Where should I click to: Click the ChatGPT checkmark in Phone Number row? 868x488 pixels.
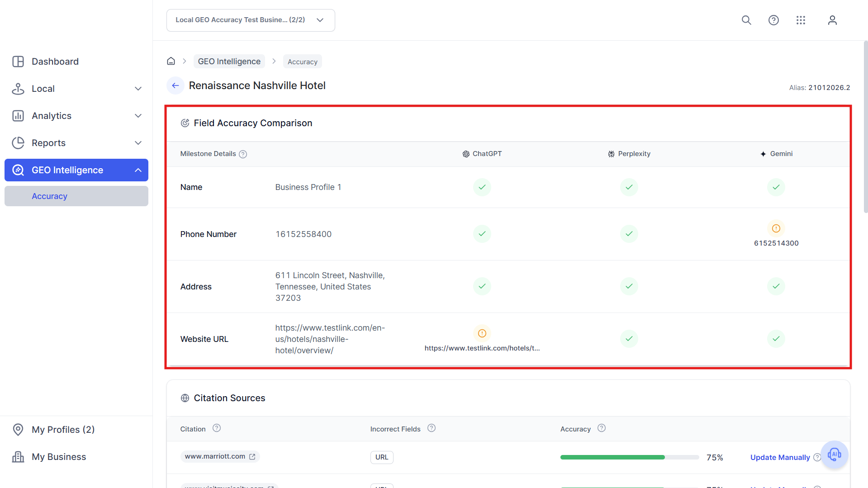[482, 234]
